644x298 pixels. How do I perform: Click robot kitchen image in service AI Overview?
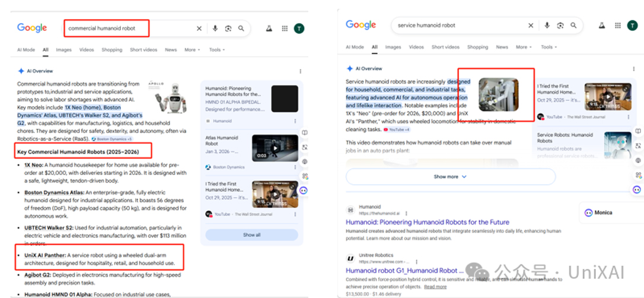(x=499, y=95)
